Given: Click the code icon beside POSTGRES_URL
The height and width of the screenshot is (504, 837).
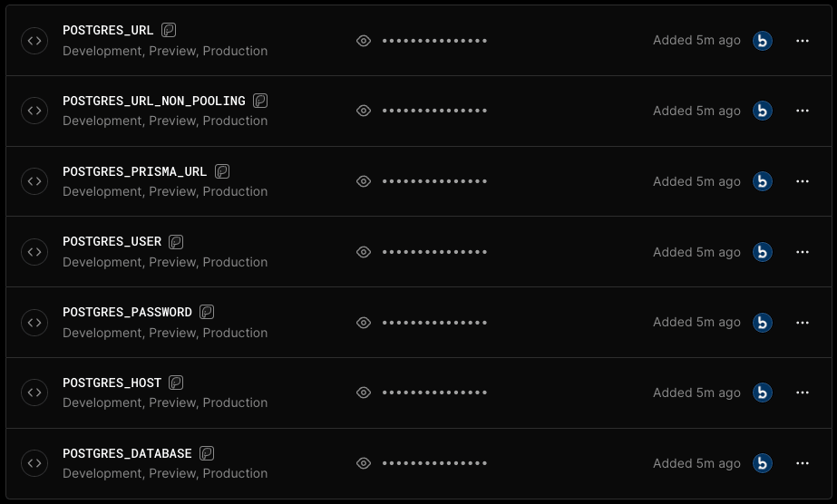Looking at the screenshot, I should [x=34, y=40].
